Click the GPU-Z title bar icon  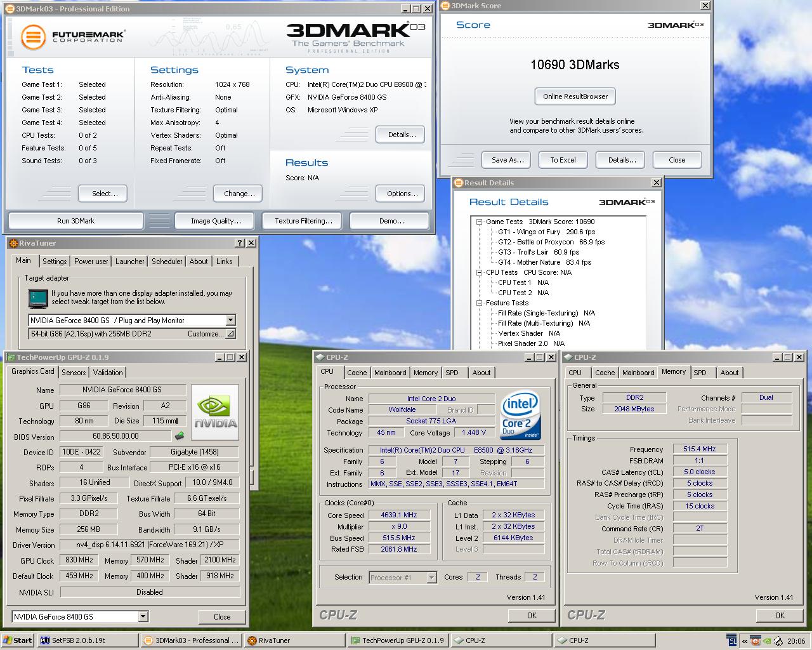(10, 357)
